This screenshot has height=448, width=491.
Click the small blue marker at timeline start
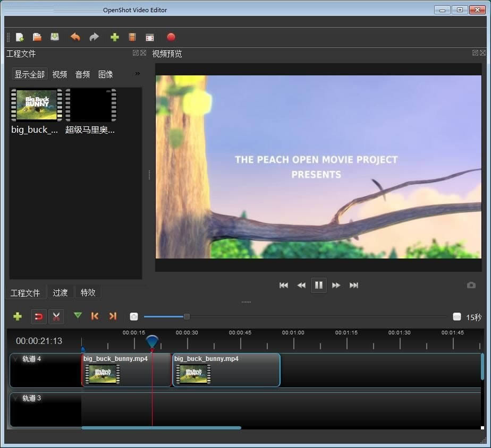click(x=83, y=349)
